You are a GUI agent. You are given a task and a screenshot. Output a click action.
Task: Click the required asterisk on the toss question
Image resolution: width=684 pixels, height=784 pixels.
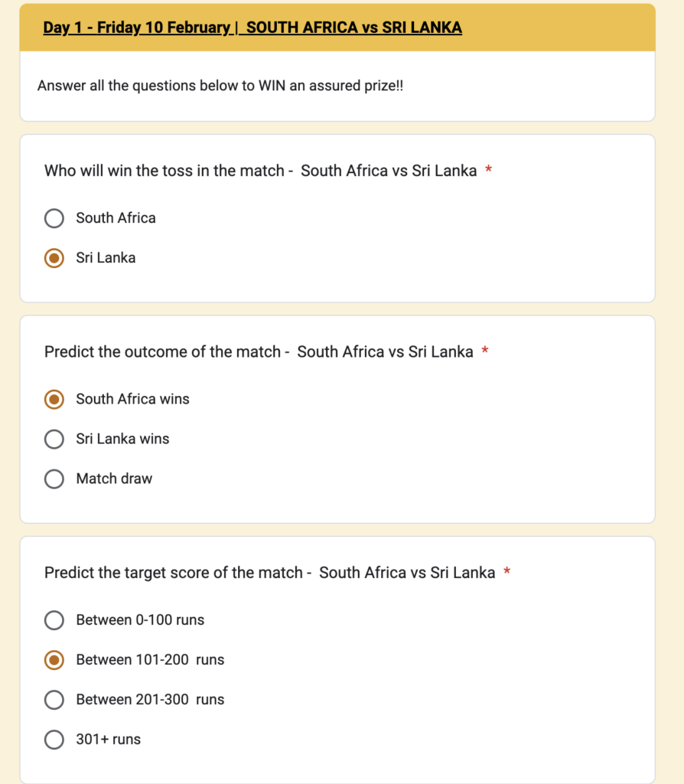tap(489, 169)
